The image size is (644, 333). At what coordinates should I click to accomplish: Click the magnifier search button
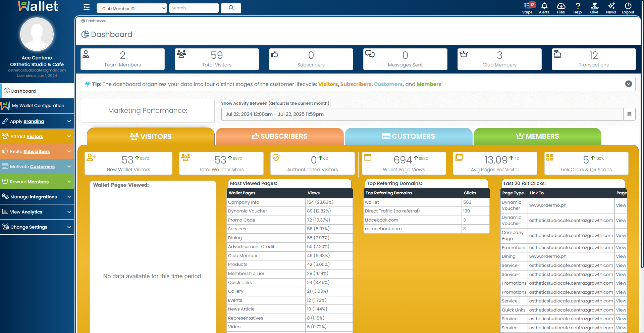click(x=231, y=8)
